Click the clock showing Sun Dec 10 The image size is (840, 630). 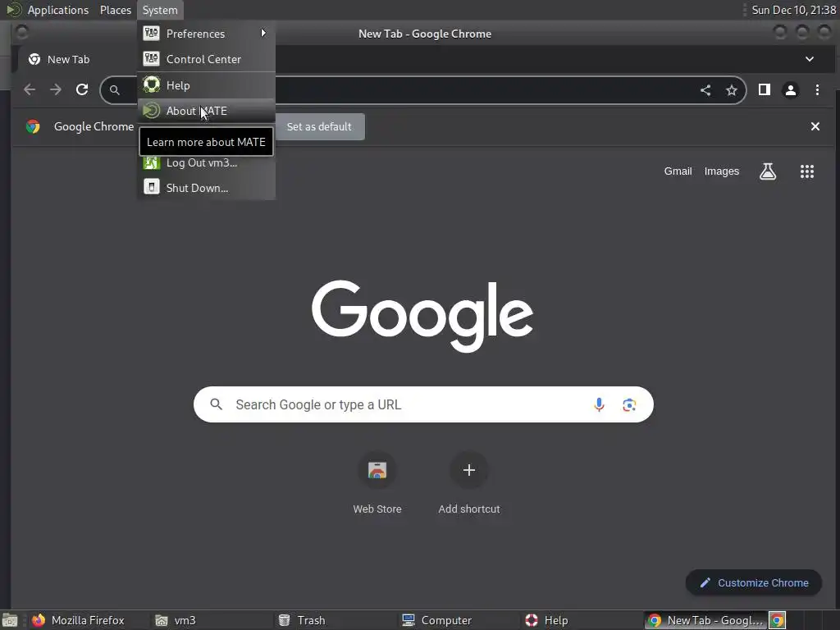pyautogui.click(x=793, y=10)
